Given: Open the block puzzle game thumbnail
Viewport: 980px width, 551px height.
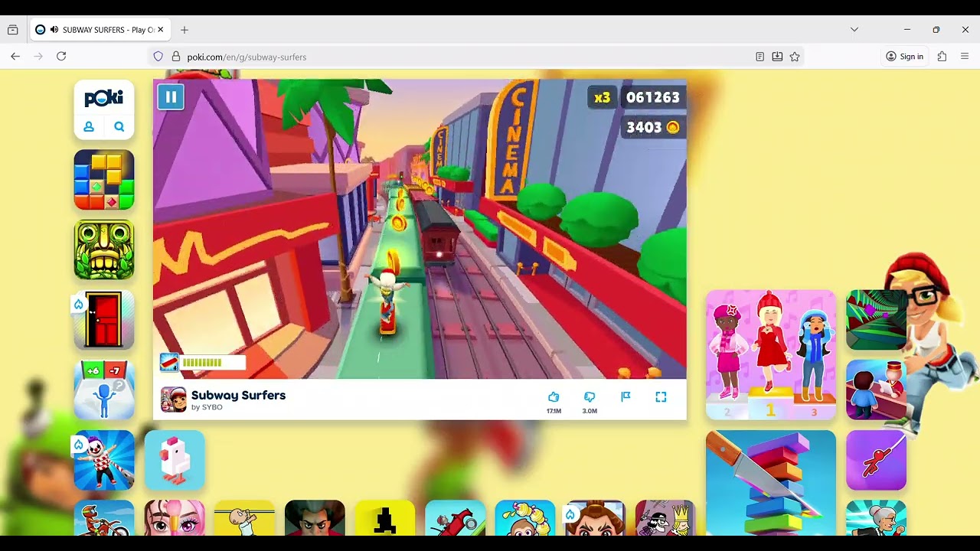Looking at the screenshot, I should [x=104, y=180].
